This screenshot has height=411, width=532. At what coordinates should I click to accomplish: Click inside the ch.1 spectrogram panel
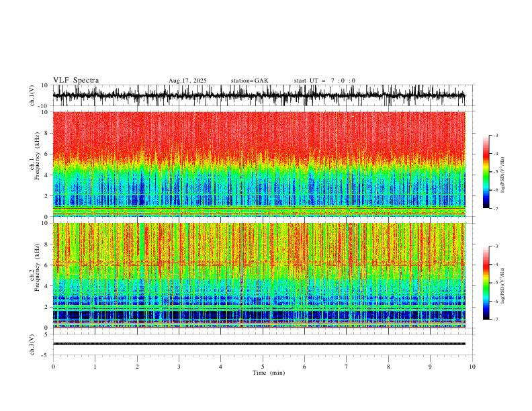pos(259,164)
